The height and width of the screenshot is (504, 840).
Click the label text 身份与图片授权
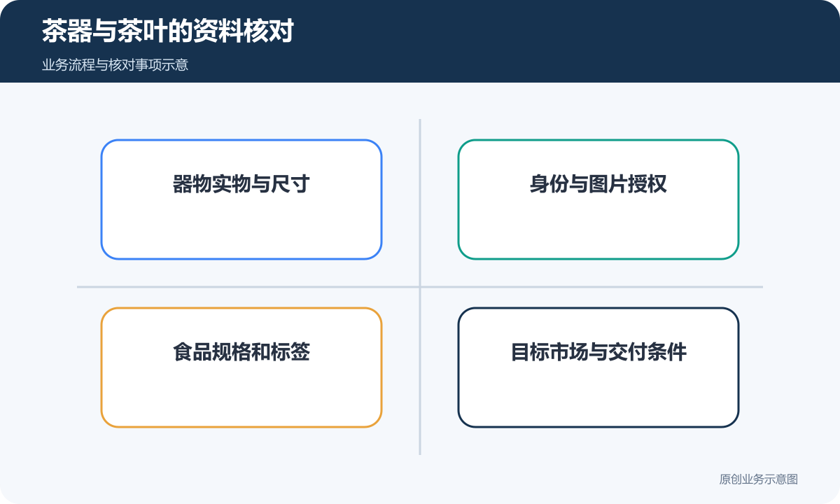click(x=598, y=184)
